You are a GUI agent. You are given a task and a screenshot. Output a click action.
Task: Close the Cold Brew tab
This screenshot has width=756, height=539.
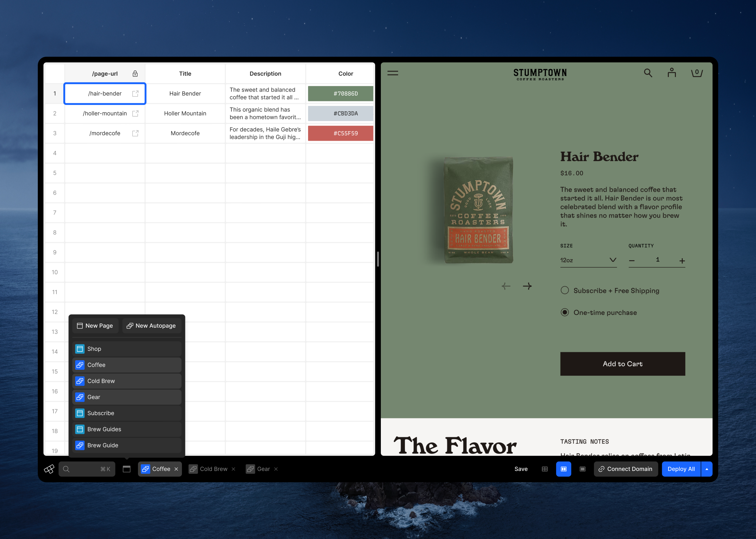[233, 469]
